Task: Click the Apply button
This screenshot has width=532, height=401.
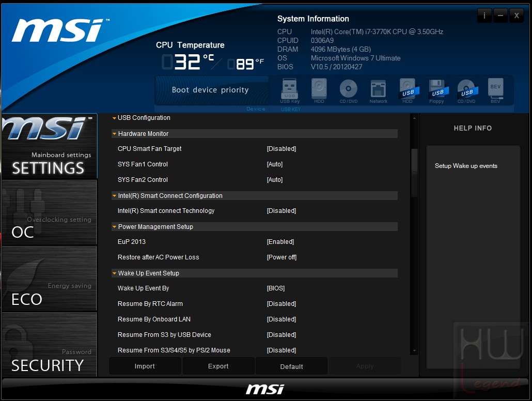Action: 365,366
